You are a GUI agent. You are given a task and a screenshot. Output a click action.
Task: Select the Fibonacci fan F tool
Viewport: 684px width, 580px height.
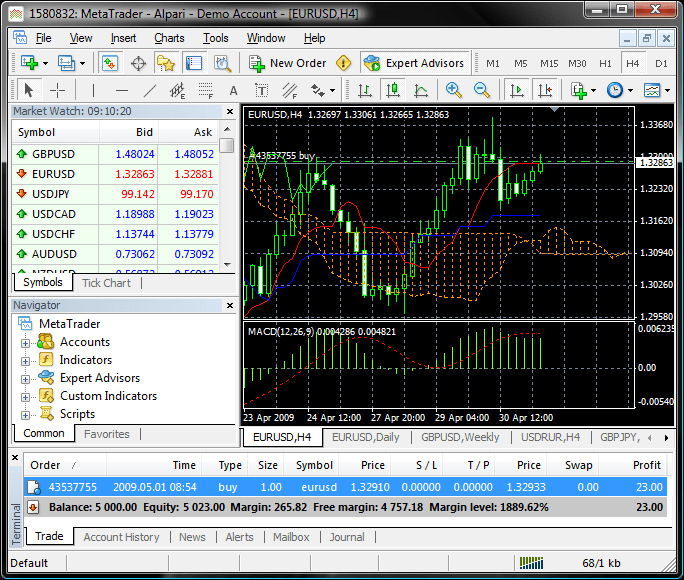289,91
